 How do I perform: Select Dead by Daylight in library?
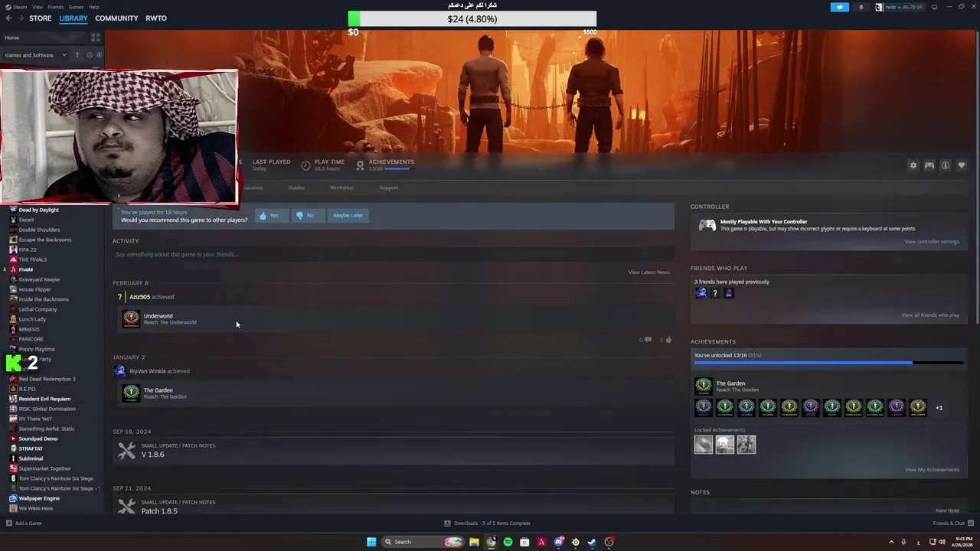tap(38, 210)
